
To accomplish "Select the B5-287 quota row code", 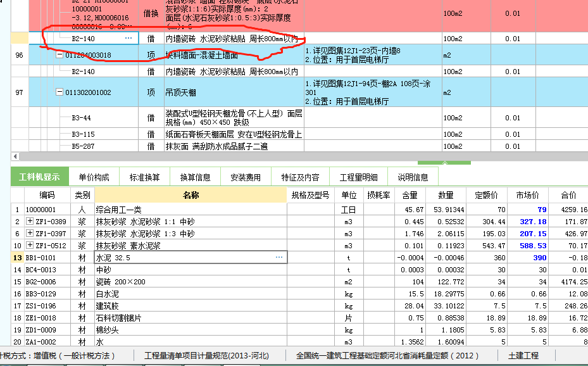I will tap(84, 146).
